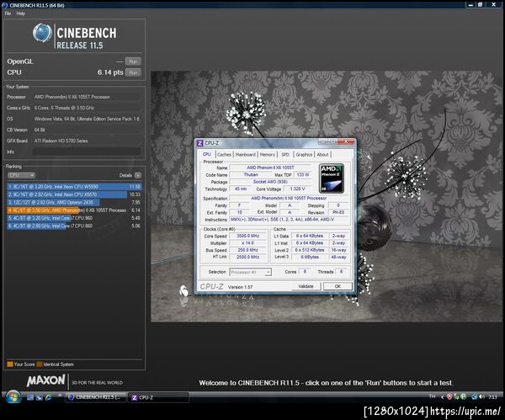The image size is (505, 420).
Task: Activate the CPU-Z taskbar button
Action: 158,397
